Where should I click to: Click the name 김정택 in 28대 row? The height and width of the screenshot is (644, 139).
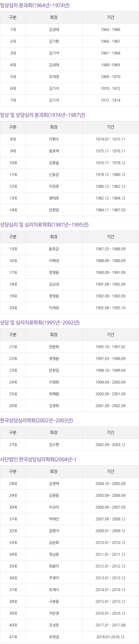(54, 484)
